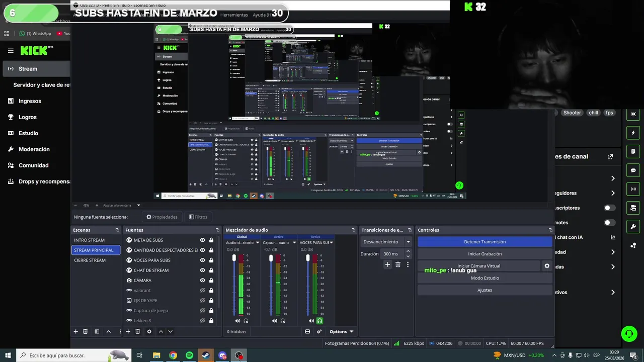Expand the seguidores row chevron in Kick panel
The width and height of the screenshot is (644, 362).
pyautogui.click(x=613, y=193)
